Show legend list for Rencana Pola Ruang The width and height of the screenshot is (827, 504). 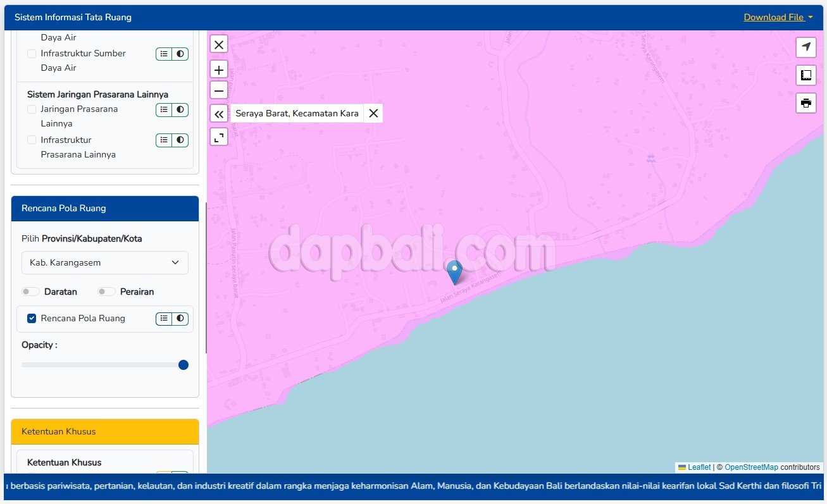(x=164, y=319)
